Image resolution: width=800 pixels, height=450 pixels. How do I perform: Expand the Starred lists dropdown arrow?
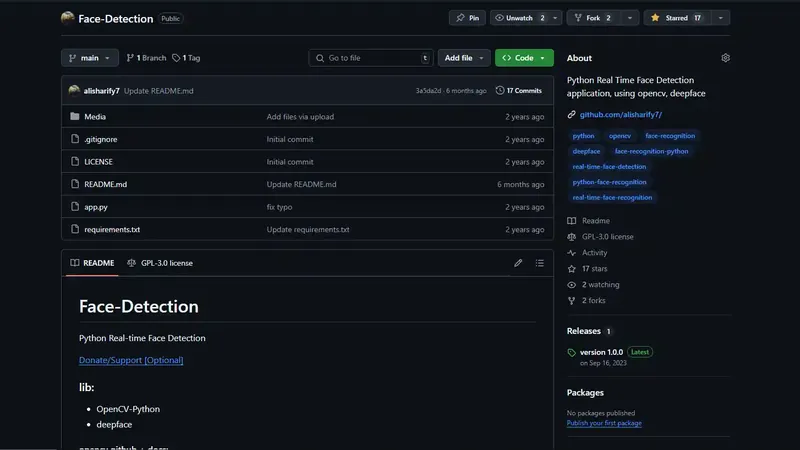[720, 18]
